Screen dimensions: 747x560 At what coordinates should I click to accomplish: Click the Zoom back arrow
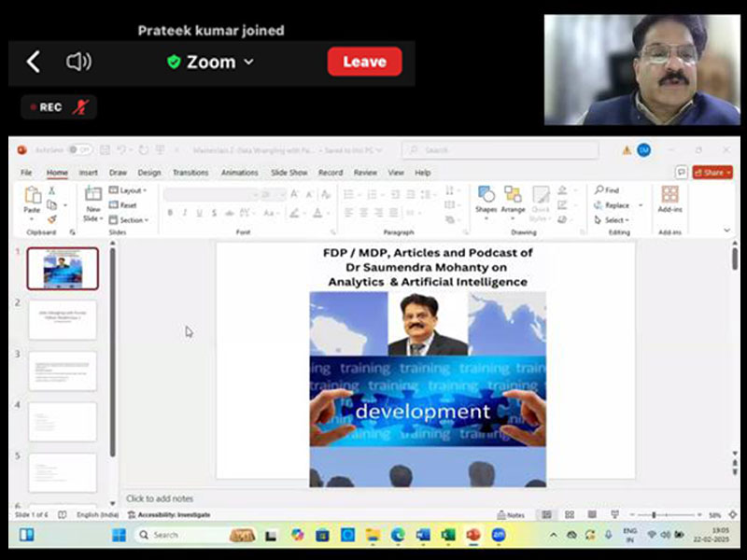(x=34, y=63)
